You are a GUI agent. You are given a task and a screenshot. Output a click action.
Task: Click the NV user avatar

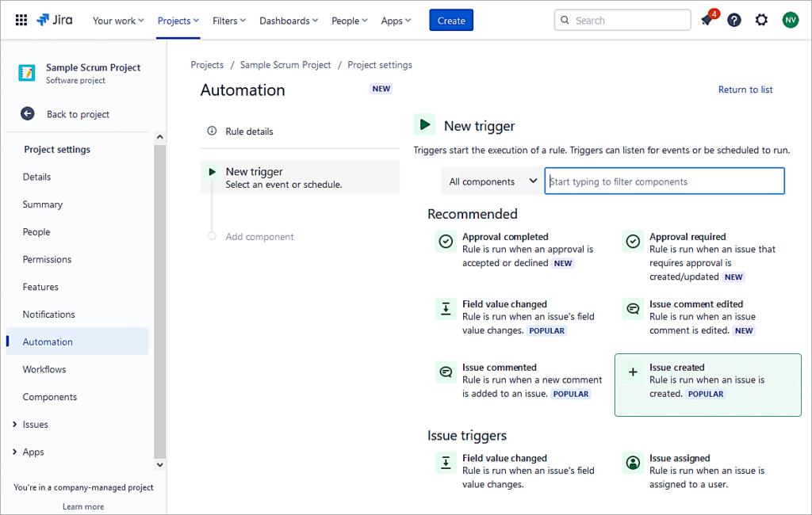790,20
